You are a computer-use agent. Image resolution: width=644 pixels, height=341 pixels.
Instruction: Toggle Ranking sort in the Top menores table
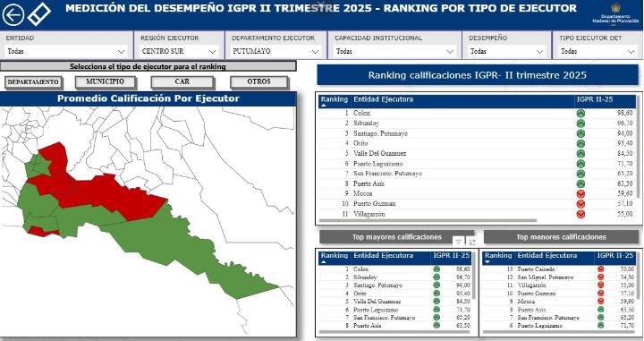point(487,261)
